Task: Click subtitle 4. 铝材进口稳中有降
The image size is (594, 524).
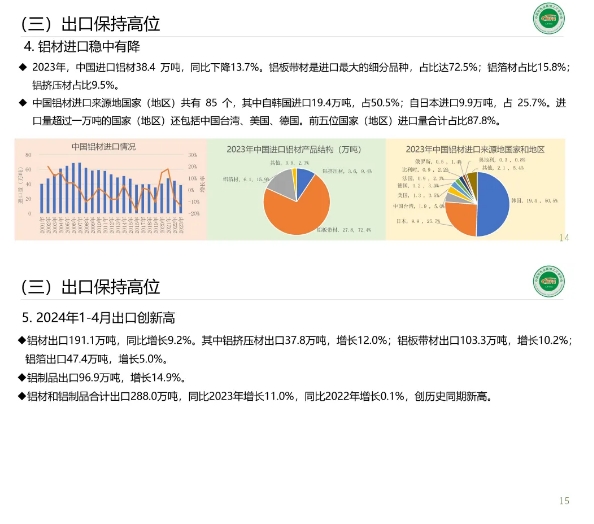Action: (82, 47)
